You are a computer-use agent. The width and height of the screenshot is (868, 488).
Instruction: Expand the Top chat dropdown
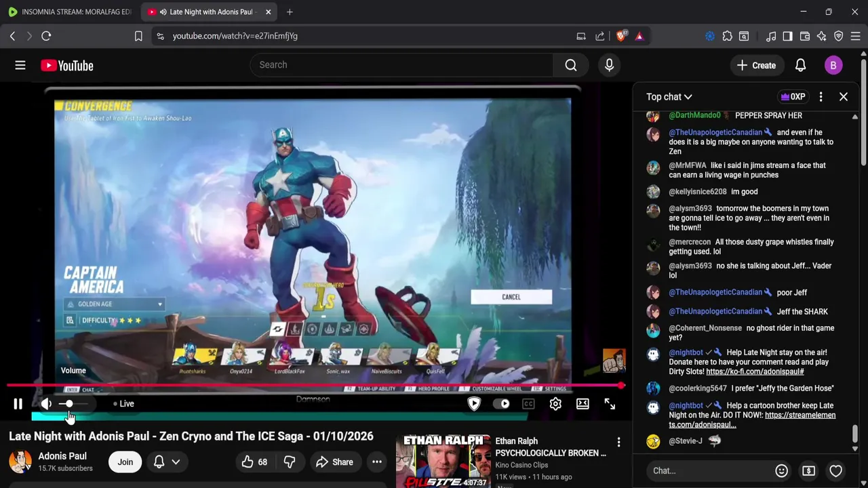[669, 97]
